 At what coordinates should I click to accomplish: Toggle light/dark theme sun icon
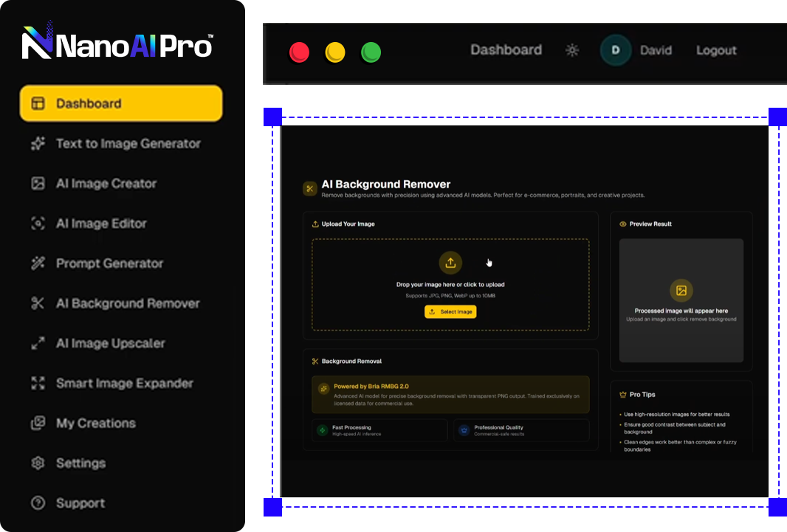coord(572,50)
